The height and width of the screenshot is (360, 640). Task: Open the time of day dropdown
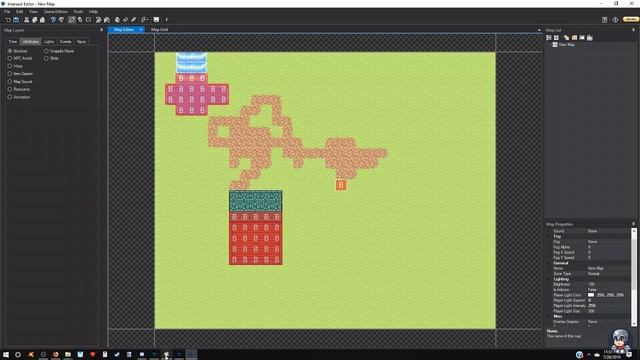pyautogui.click(x=144, y=20)
